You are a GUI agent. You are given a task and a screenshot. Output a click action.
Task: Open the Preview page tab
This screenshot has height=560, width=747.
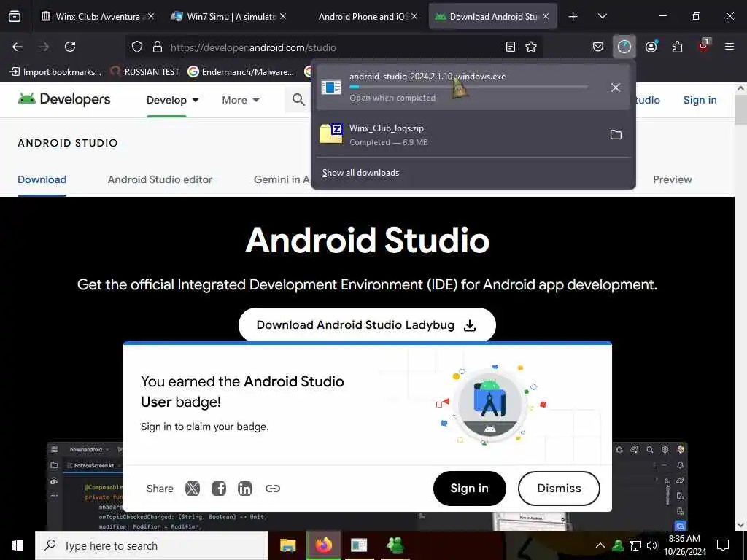(x=672, y=179)
